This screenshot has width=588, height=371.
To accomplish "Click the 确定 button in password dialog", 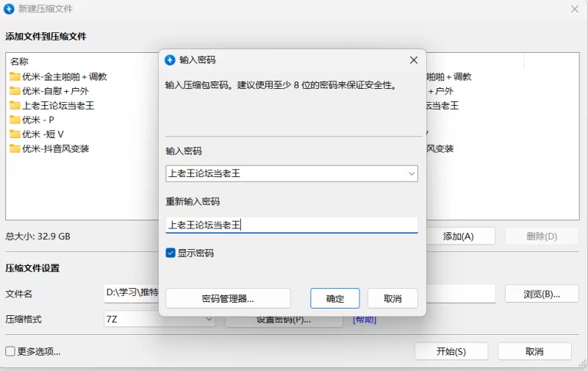I will [x=335, y=298].
